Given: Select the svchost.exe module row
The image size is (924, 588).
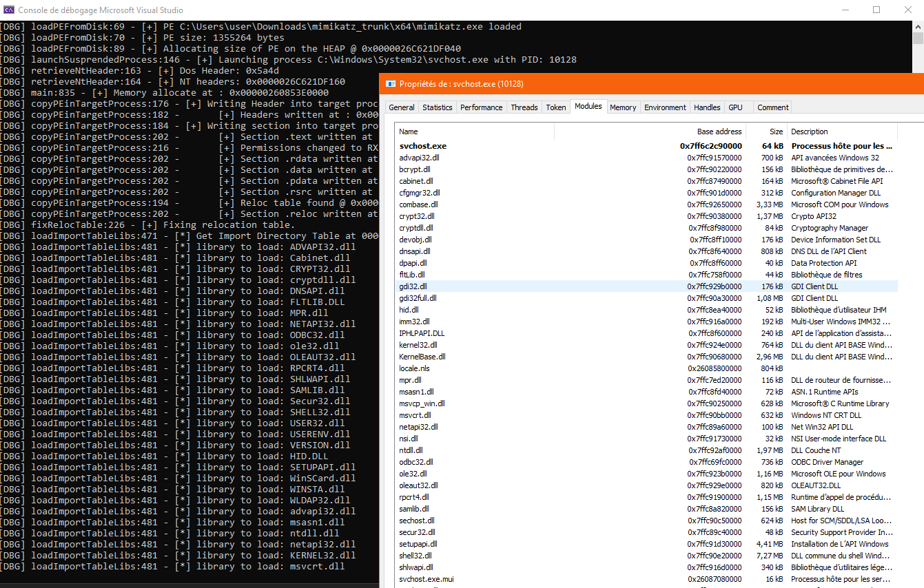Looking at the screenshot, I should 646,146.
